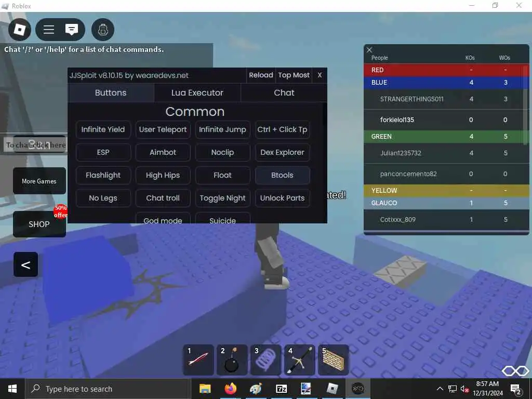The image size is (532, 399).
Task: Click the Chat troll button
Action: coord(163,198)
